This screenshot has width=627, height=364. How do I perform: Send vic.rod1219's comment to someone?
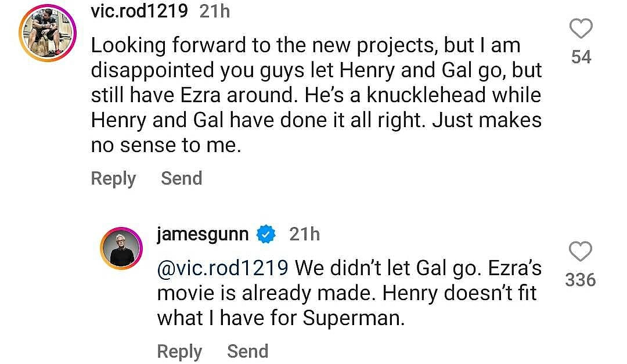point(181,178)
